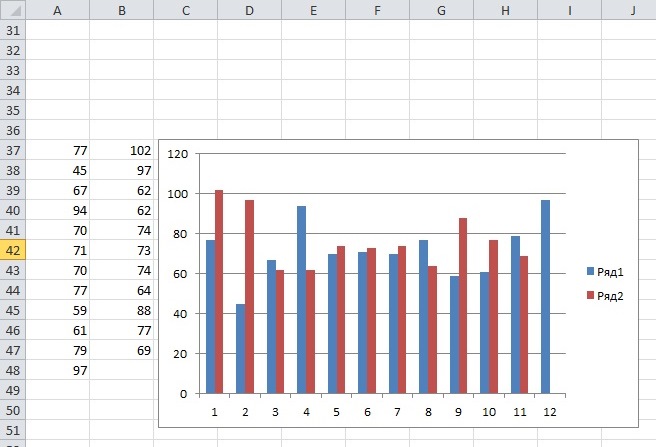The height and width of the screenshot is (447, 656).
Task: Select column H header
Action: click(506, 10)
